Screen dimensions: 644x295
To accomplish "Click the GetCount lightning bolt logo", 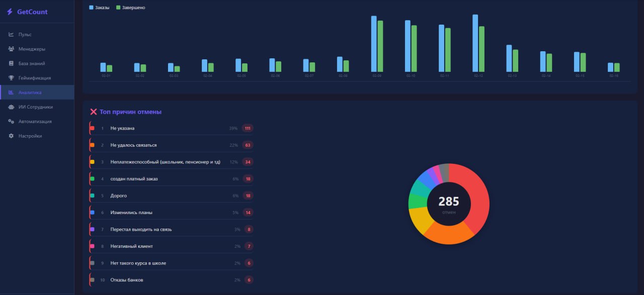I will click(9, 12).
